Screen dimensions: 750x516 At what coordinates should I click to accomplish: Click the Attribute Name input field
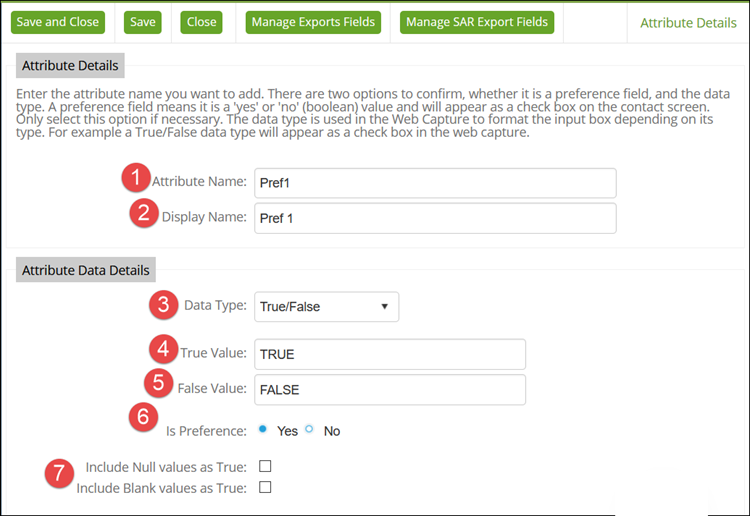coord(433,183)
